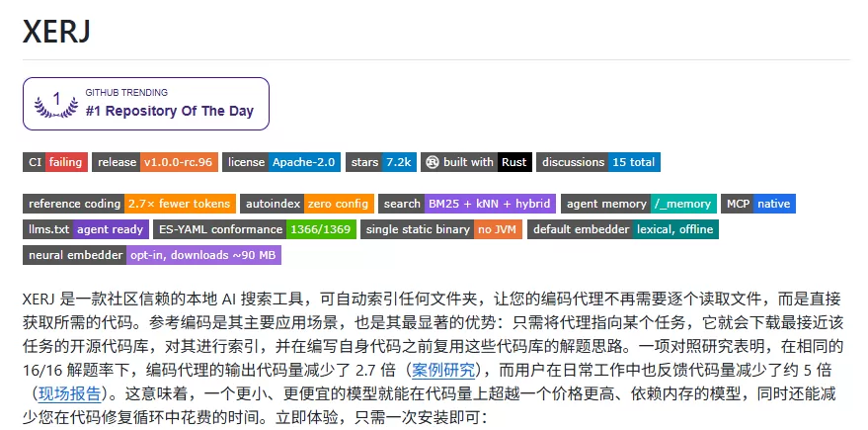Open the discussions 15 total badge

[x=598, y=162]
